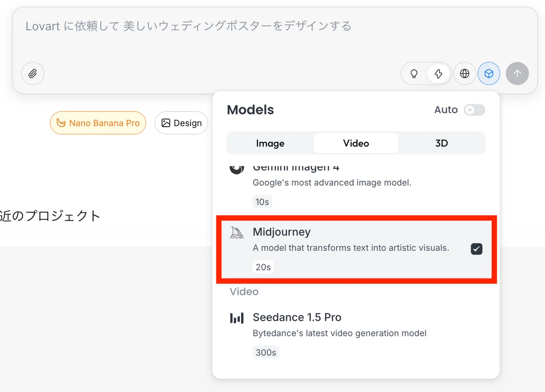The height and width of the screenshot is (392, 545).
Task: Click the cube models icon
Action: click(489, 74)
